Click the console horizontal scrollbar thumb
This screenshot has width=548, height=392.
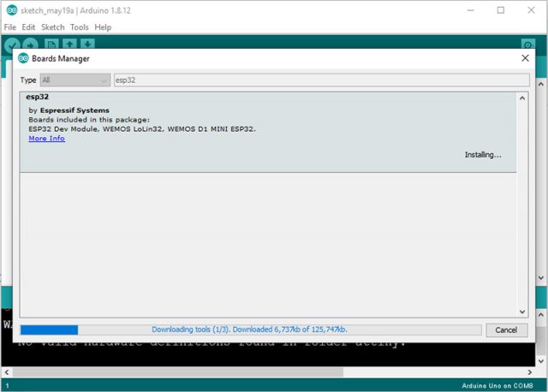click(x=178, y=372)
